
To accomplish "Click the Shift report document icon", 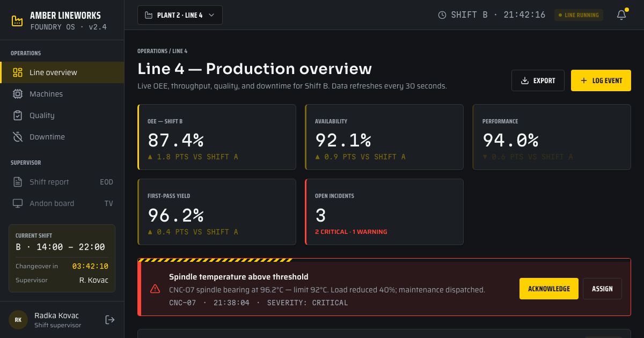I will [18, 182].
